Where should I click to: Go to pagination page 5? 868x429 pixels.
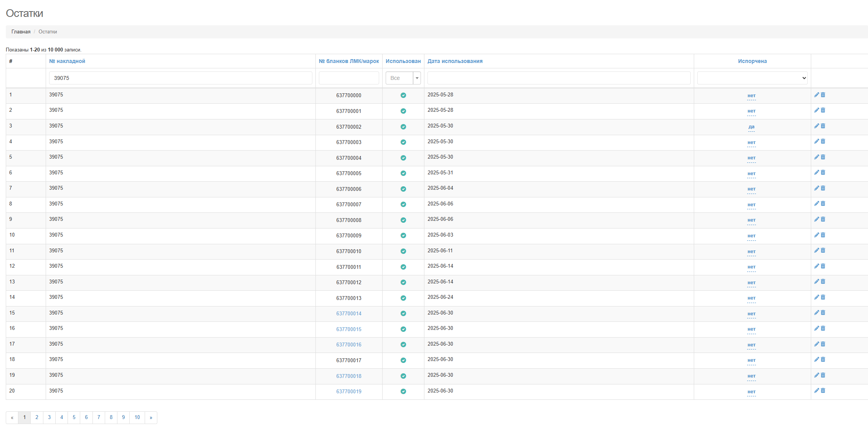(74, 417)
